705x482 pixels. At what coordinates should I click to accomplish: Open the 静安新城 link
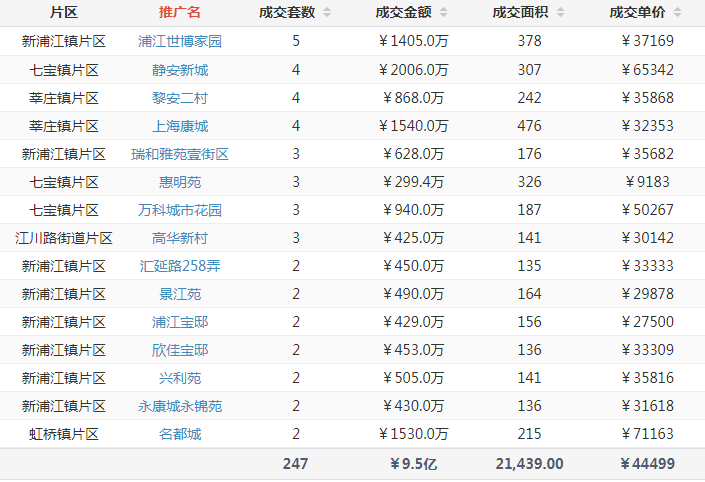coord(180,70)
